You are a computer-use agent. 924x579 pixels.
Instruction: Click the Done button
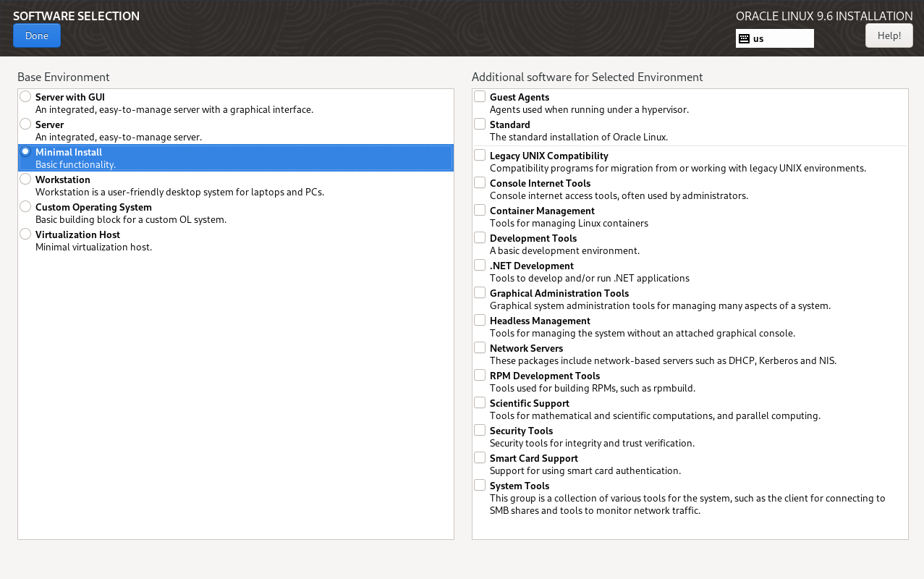pyautogui.click(x=37, y=35)
